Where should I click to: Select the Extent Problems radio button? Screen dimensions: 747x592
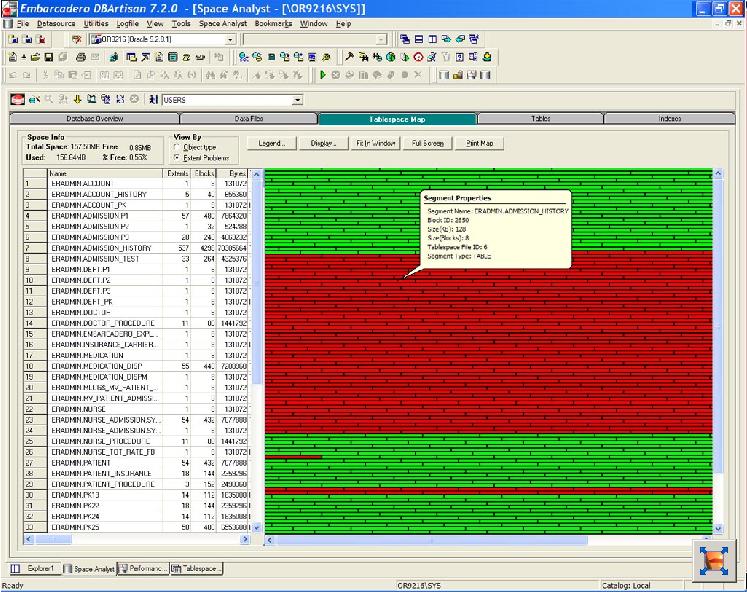[x=177, y=158]
